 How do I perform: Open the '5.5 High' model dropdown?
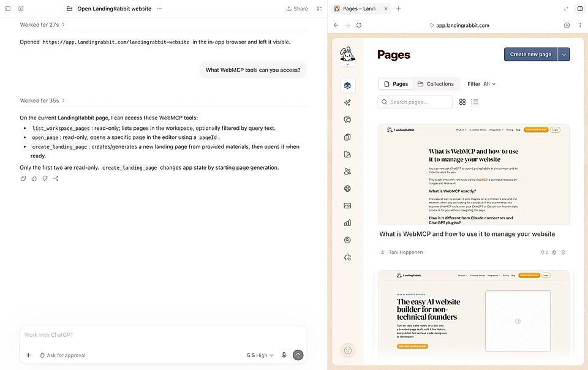coord(260,355)
